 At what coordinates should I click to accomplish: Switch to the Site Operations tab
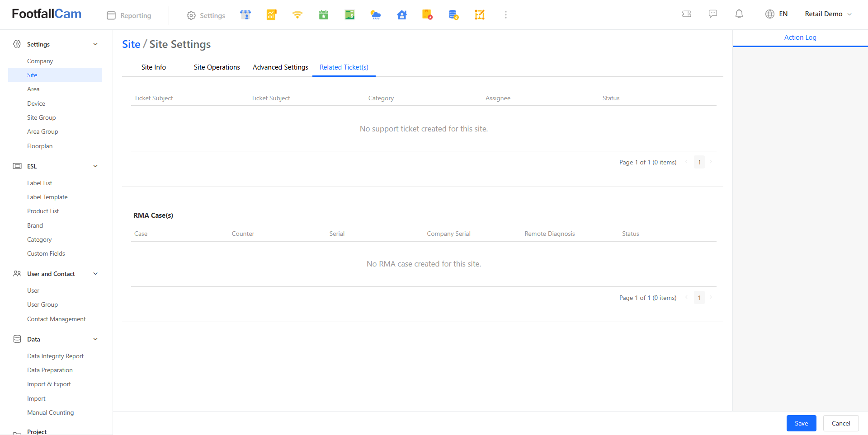(217, 67)
